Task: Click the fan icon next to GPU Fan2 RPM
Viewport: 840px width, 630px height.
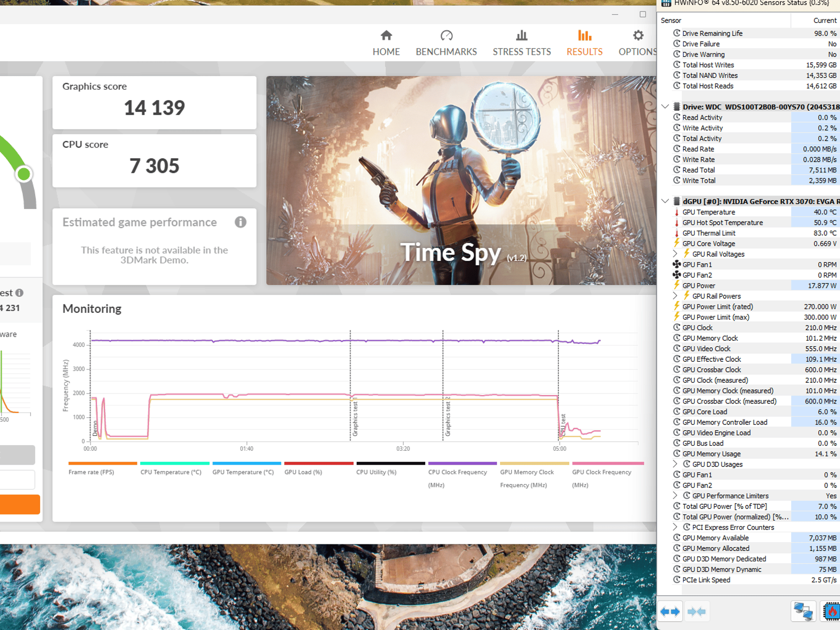Action: 677,275
